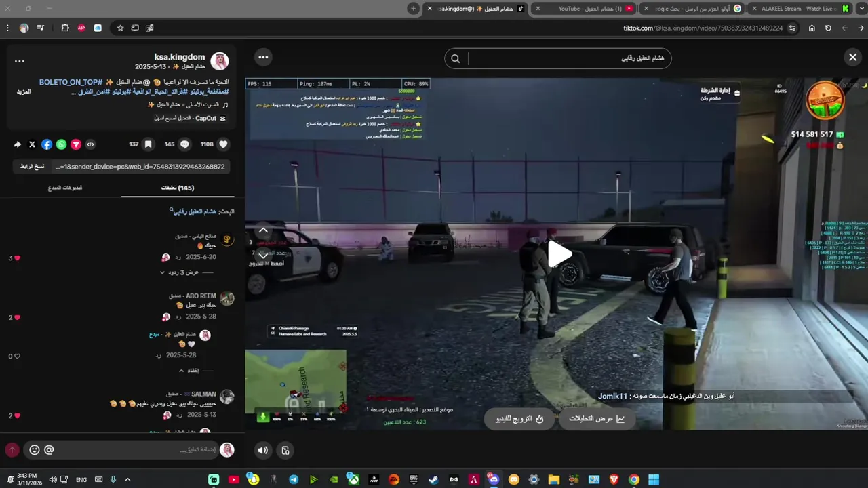
Task: Open the original sound music link
Action: (187, 104)
